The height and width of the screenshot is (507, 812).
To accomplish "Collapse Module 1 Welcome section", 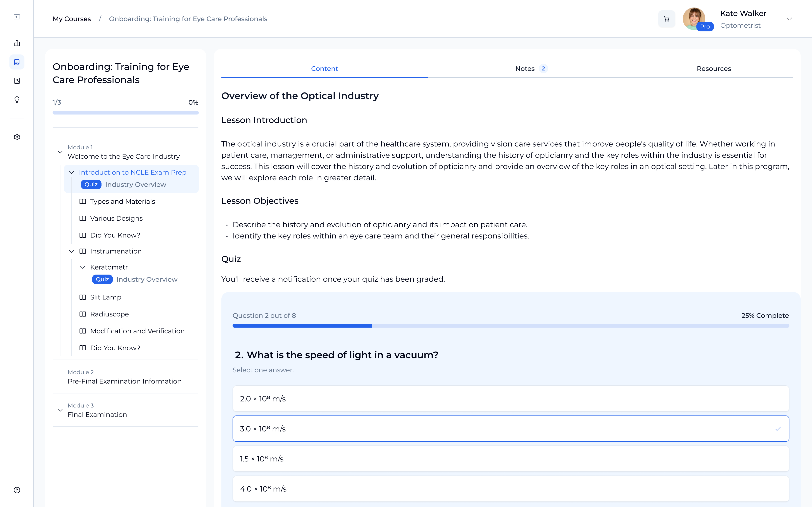I will tap(60, 152).
